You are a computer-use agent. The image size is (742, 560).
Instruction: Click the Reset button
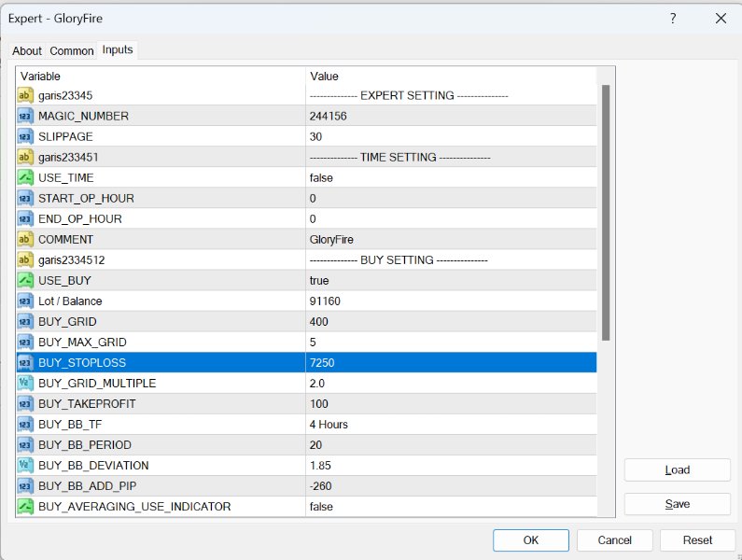point(697,539)
